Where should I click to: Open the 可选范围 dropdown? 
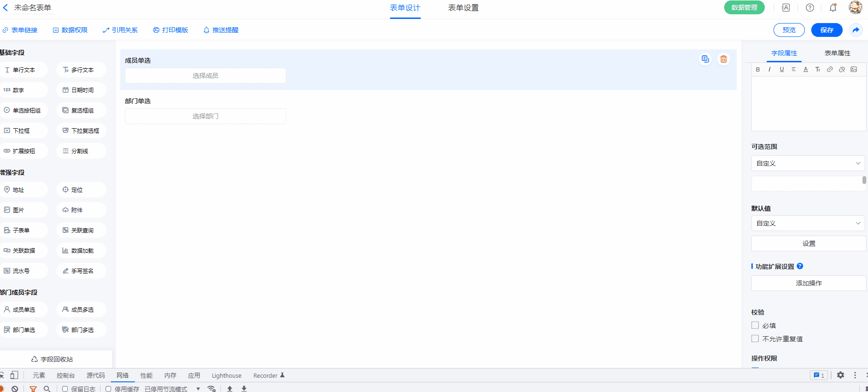(808, 163)
